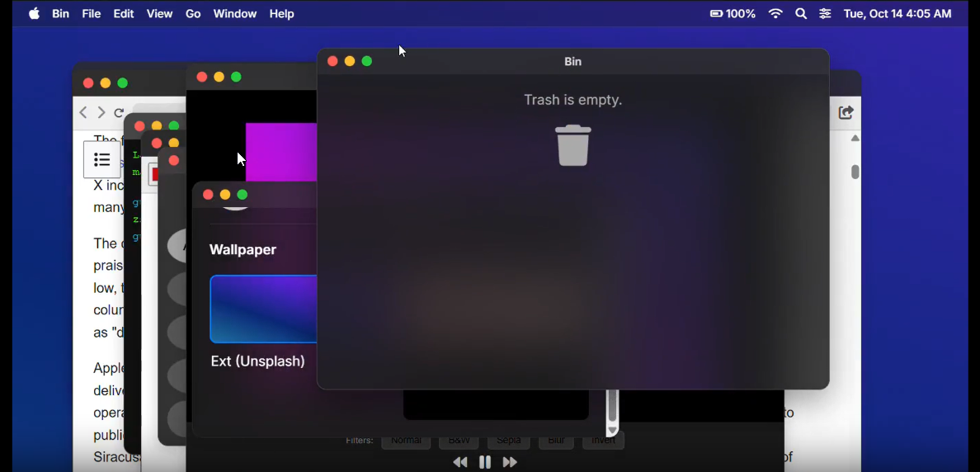Image resolution: width=980 pixels, height=472 pixels.
Task: Click the 'Ext (Unsplash)' label
Action: [257, 361]
